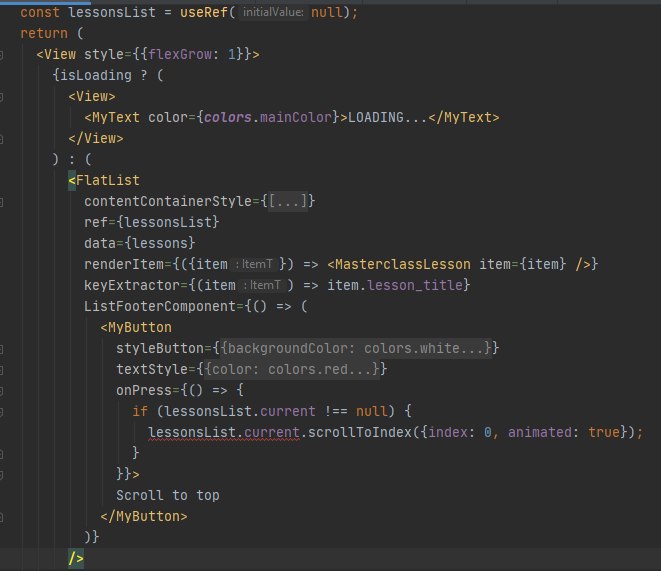Click the ItemT hint on renderItem line
This screenshot has width=661, height=571.
click(254, 265)
